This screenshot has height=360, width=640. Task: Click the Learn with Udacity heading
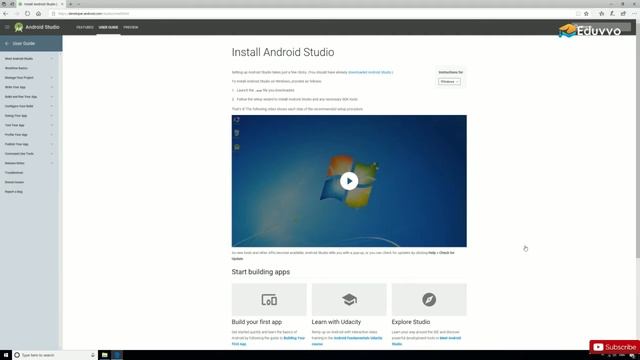(336, 322)
